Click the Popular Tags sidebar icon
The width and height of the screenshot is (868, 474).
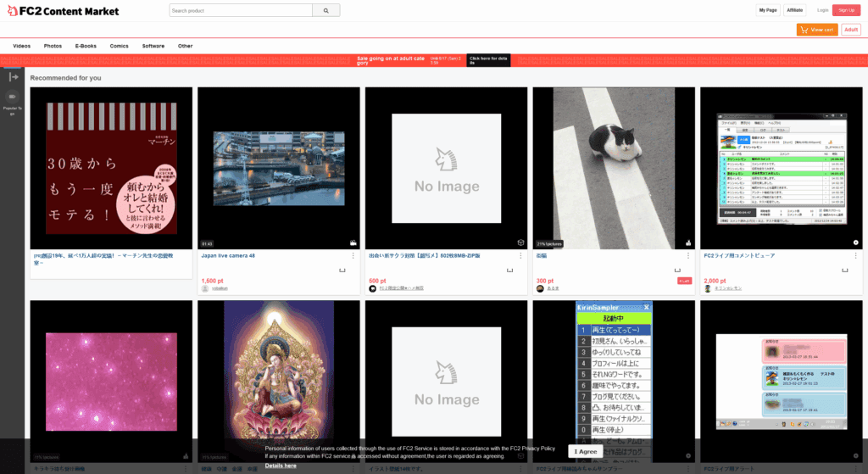coord(12,97)
